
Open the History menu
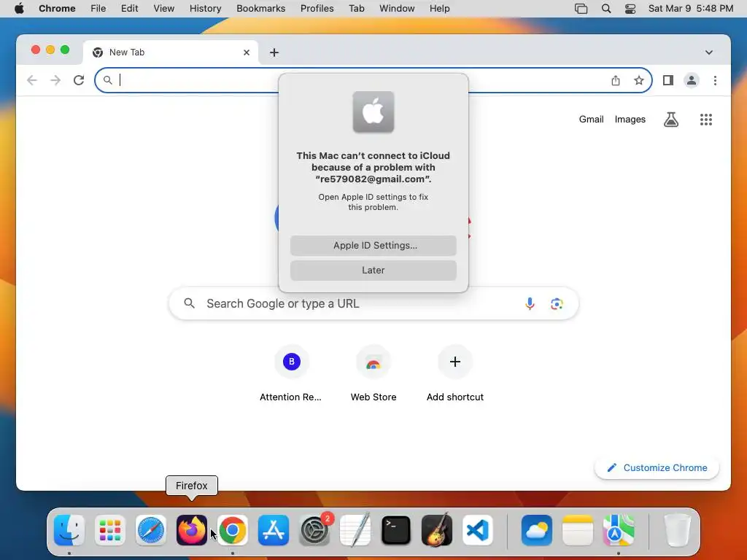(205, 9)
